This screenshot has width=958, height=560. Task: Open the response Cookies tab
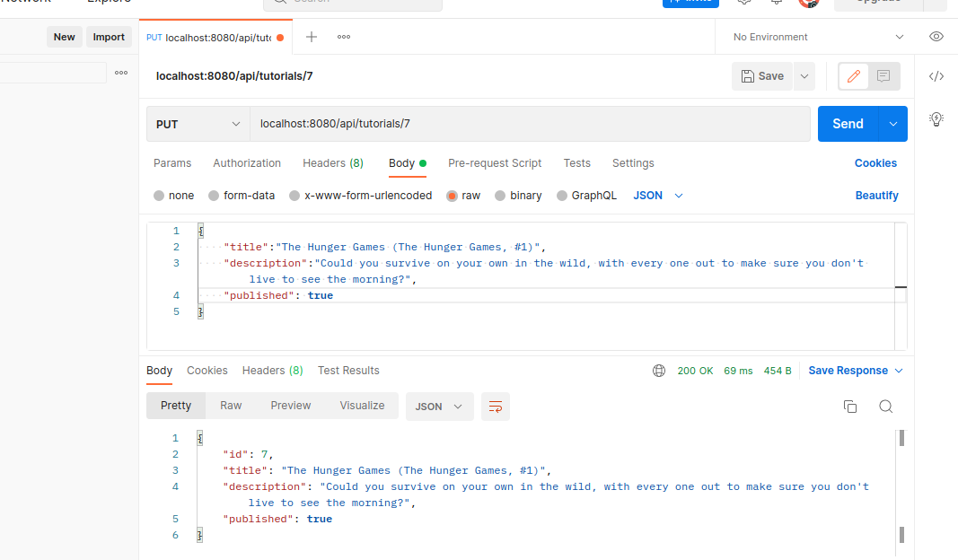(x=207, y=371)
